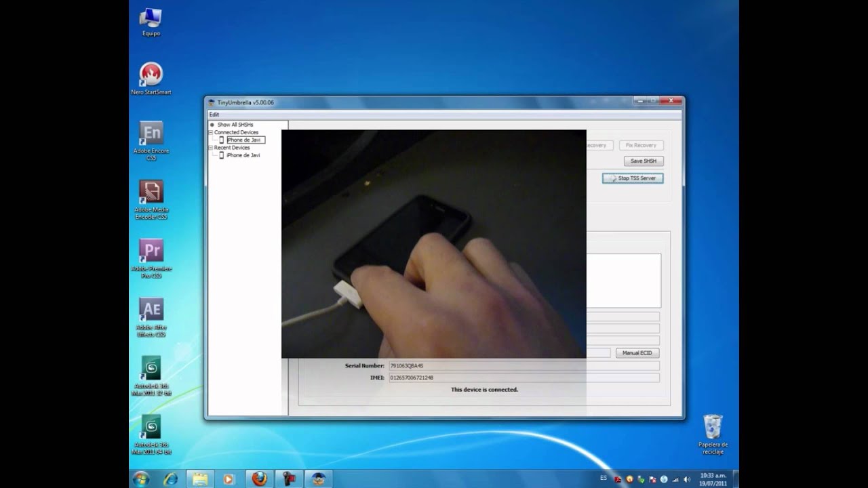Open Autodesk 3ds Max 2011 32-bit shortcut
Image resolution: width=868 pixels, height=488 pixels.
pyautogui.click(x=151, y=376)
